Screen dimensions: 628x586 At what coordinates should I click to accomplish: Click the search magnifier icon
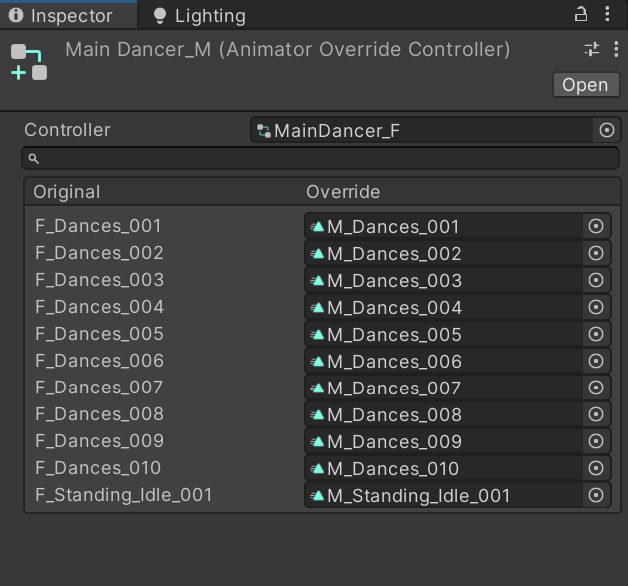(x=34, y=159)
